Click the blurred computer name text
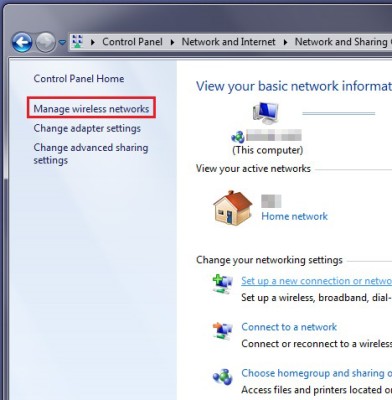Viewport: 392px width, 400px height. point(274,136)
